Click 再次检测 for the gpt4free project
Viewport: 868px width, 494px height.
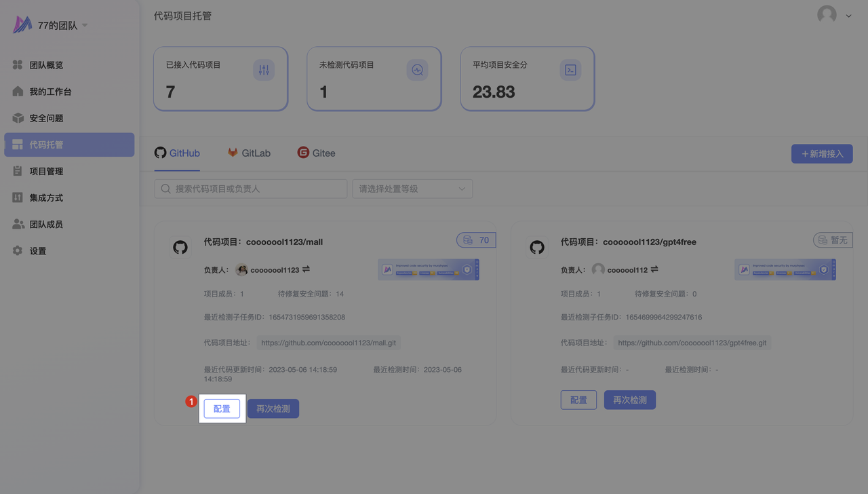click(629, 400)
